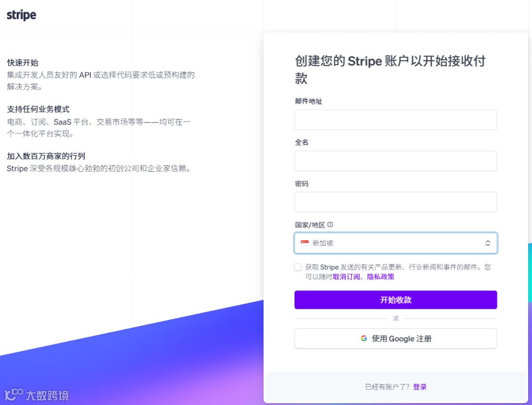Screen dimensions: 532x405
Task: Open the 取消订阅 link
Action: (346, 277)
